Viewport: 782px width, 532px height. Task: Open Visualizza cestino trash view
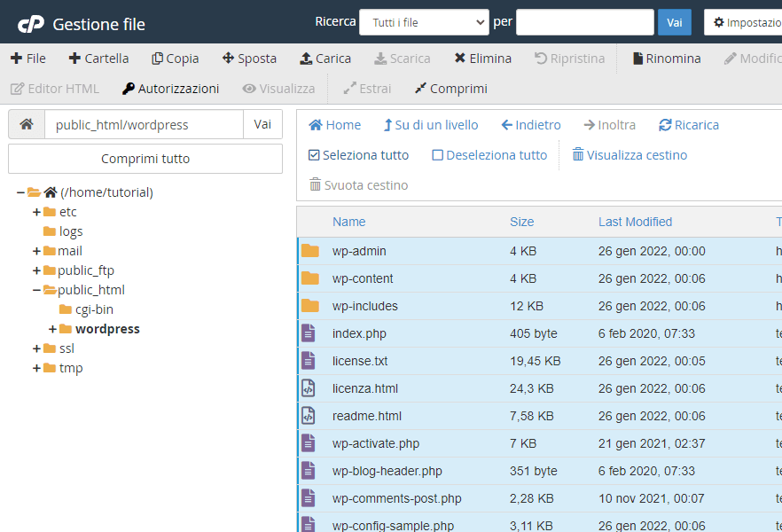[630, 155]
